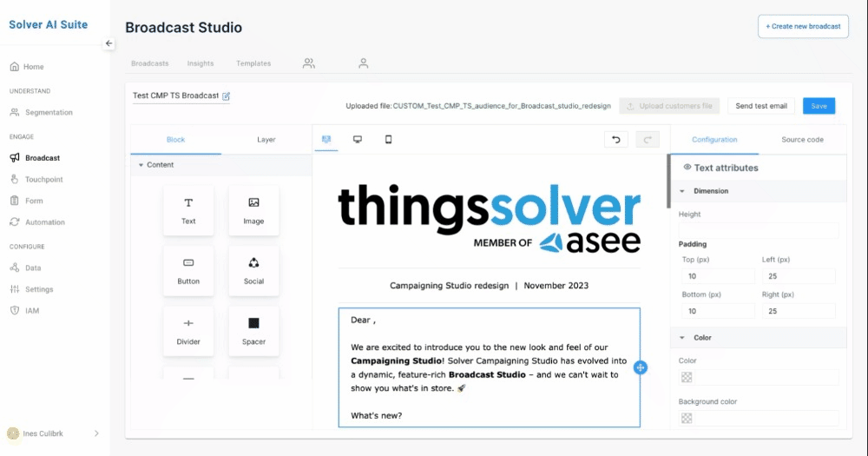Toggle Text attributes eye icon

pyautogui.click(x=687, y=168)
